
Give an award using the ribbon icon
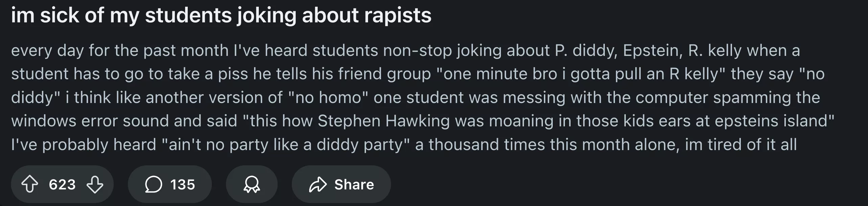[252, 185]
